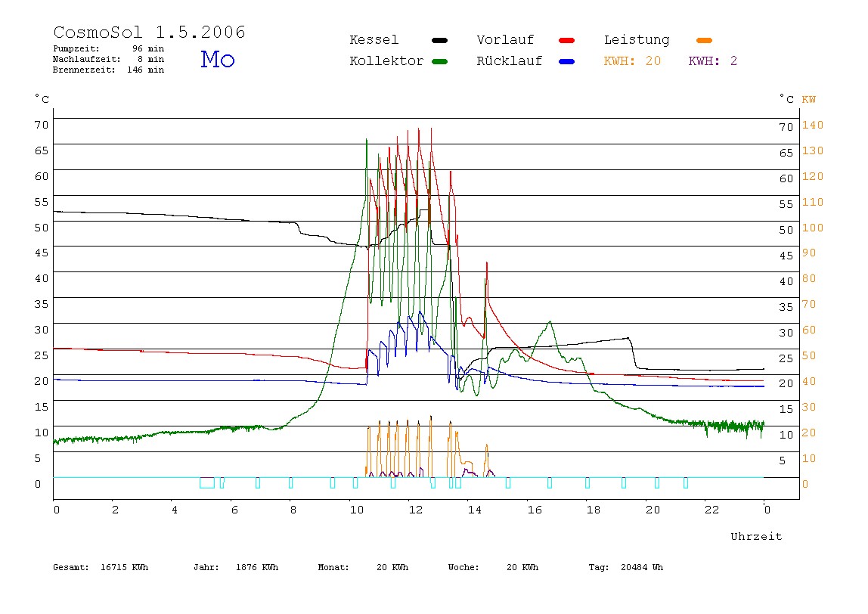Click the "Rücklauf" legend label
868x614 pixels.
click(510, 61)
